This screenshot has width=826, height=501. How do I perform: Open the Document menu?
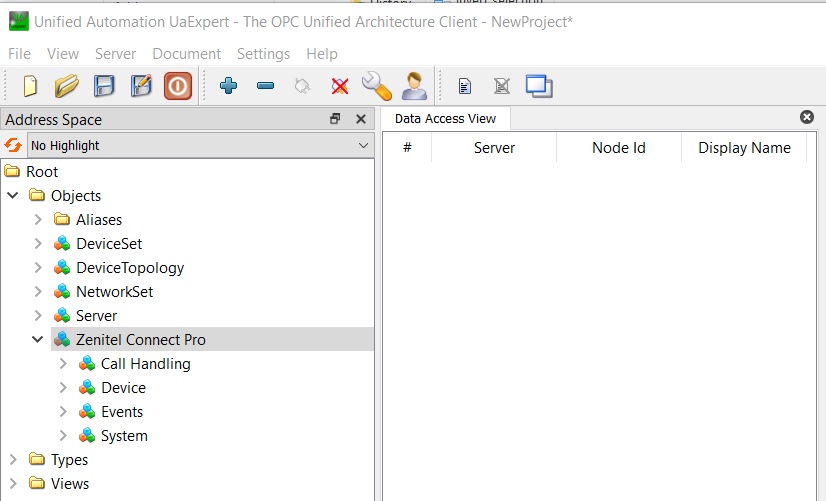[186, 54]
